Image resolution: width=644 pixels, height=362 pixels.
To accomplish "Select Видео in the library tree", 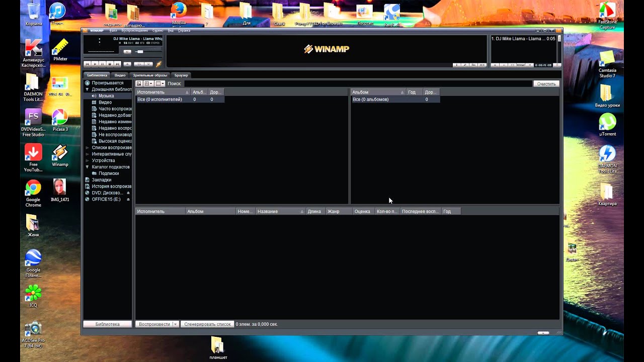I will 105,102.
